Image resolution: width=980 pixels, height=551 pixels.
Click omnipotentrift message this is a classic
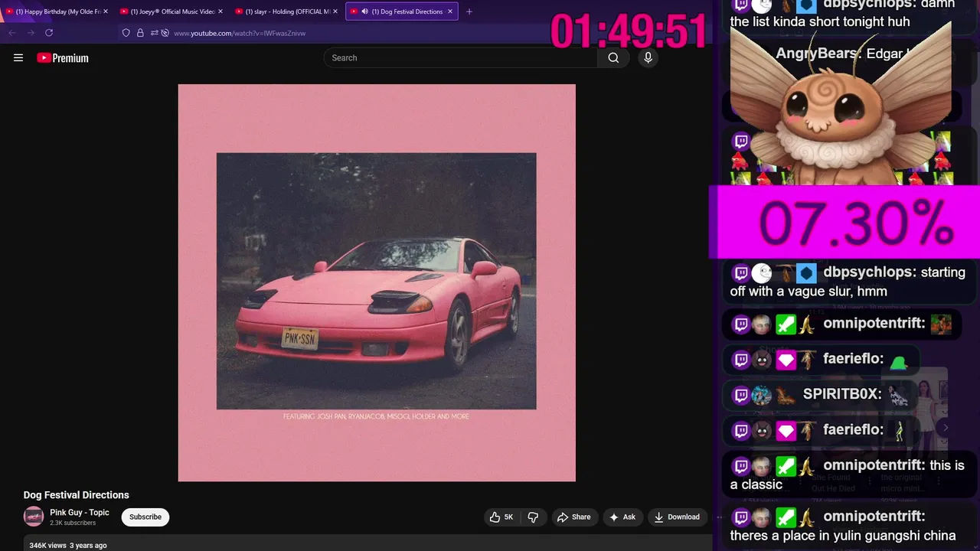click(848, 474)
